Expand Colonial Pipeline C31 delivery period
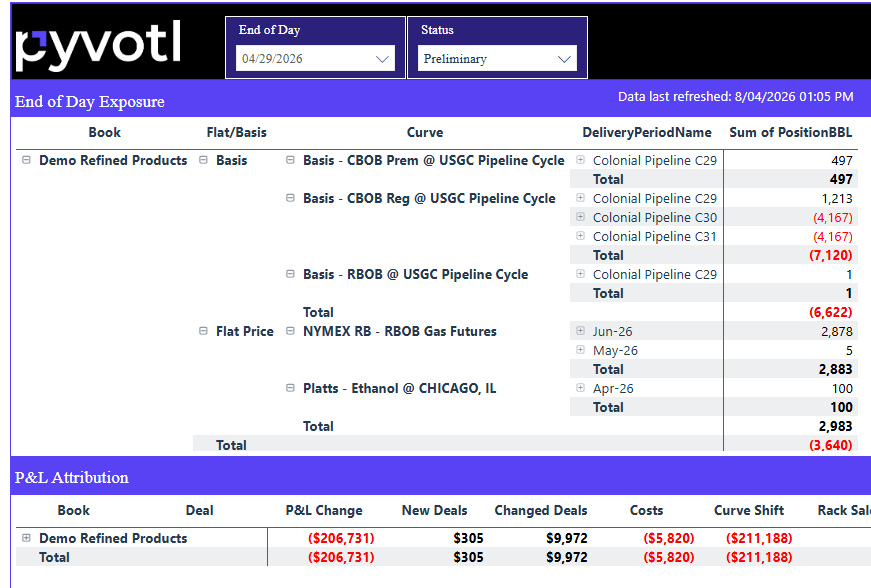Screen dimensions: 871x588 (580, 236)
